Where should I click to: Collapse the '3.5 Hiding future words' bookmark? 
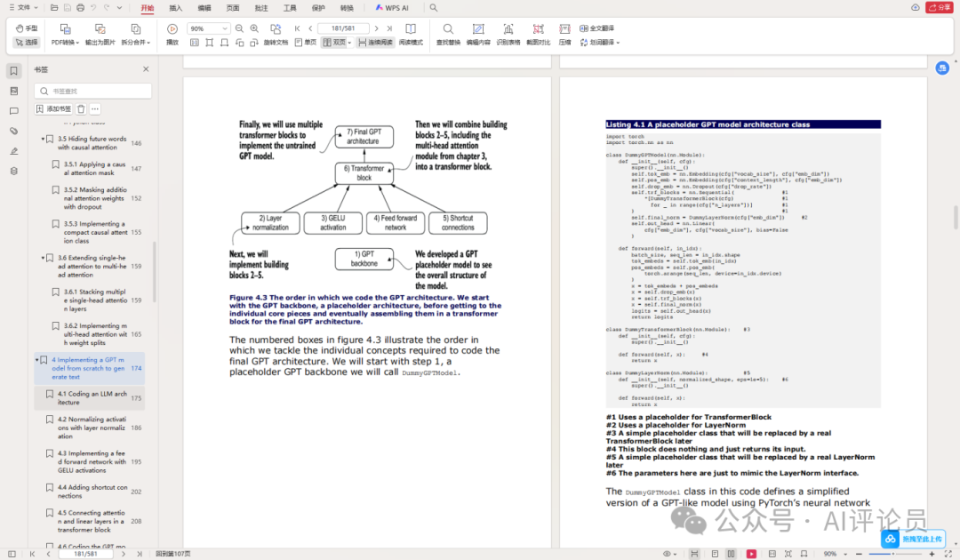(x=43, y=140)
